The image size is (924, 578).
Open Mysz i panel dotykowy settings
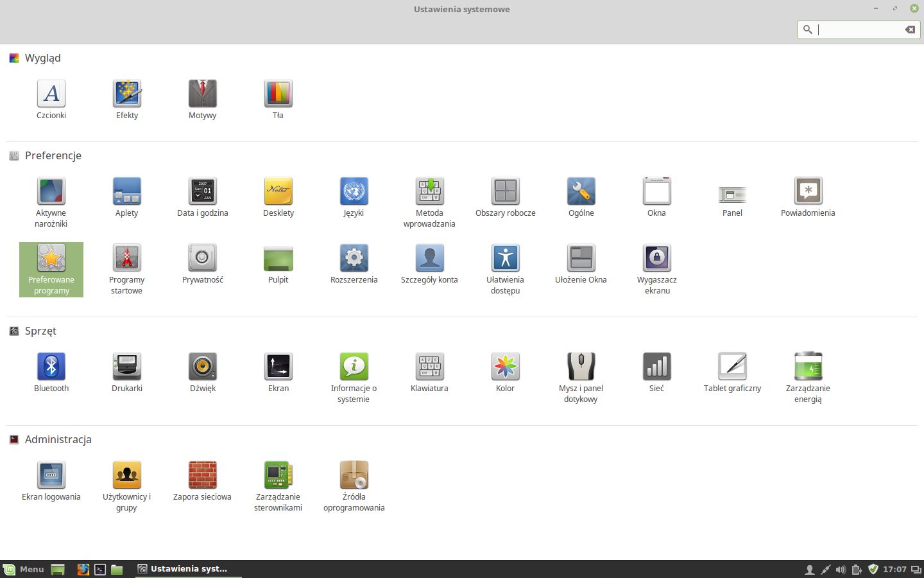[581, 378]
